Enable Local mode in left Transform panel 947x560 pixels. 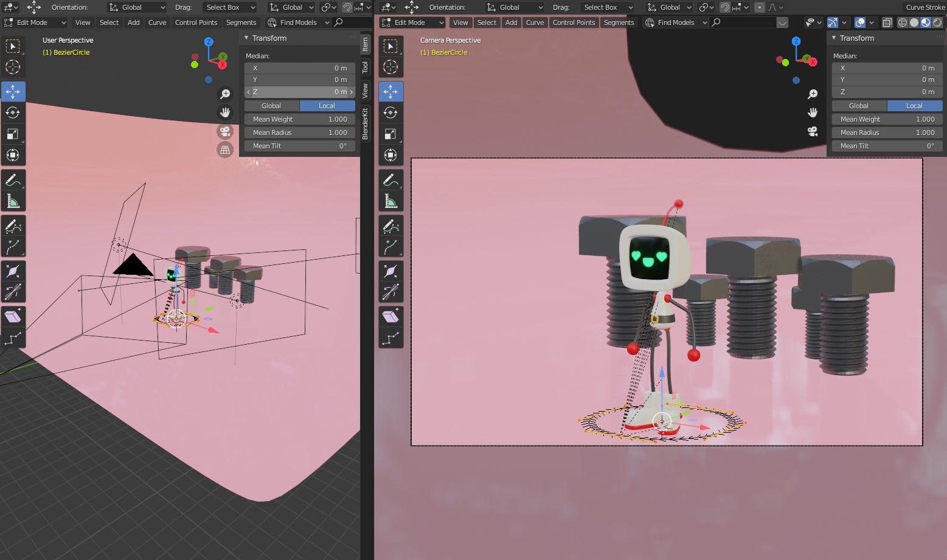tap(327, 106)
